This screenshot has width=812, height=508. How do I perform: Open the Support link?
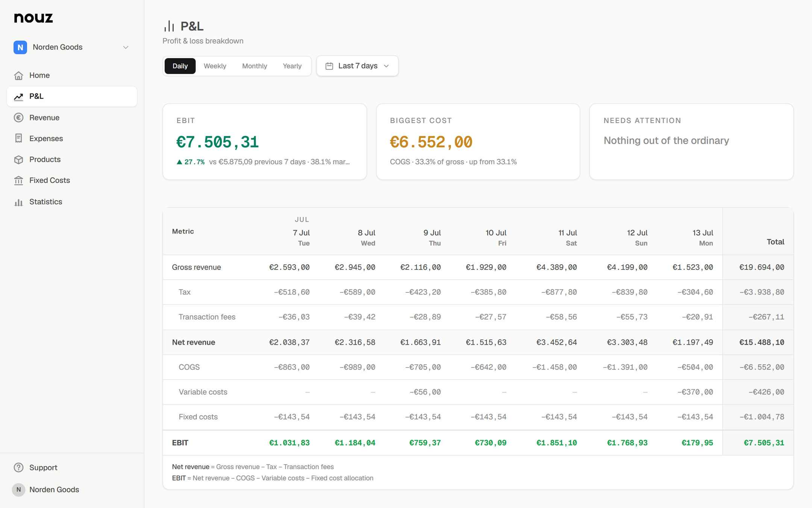72,467
